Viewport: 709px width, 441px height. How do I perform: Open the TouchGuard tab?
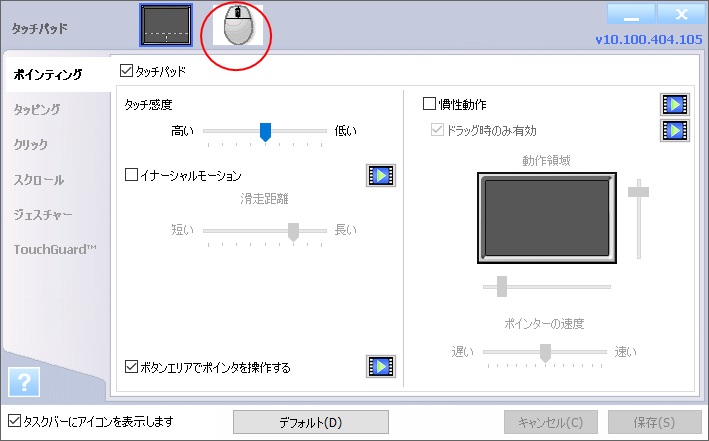click(x=54, y=249)
